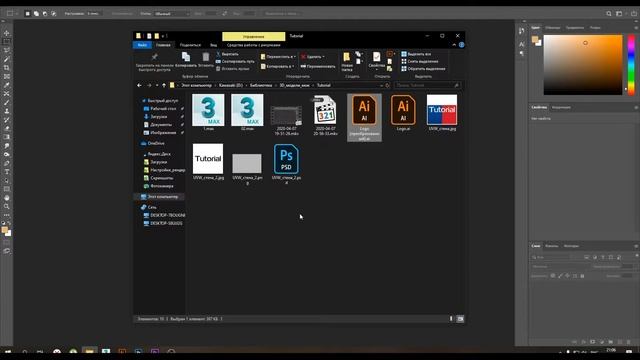
Task: Switch to the Вид ribbon tab
Action: tap(213, 45)
